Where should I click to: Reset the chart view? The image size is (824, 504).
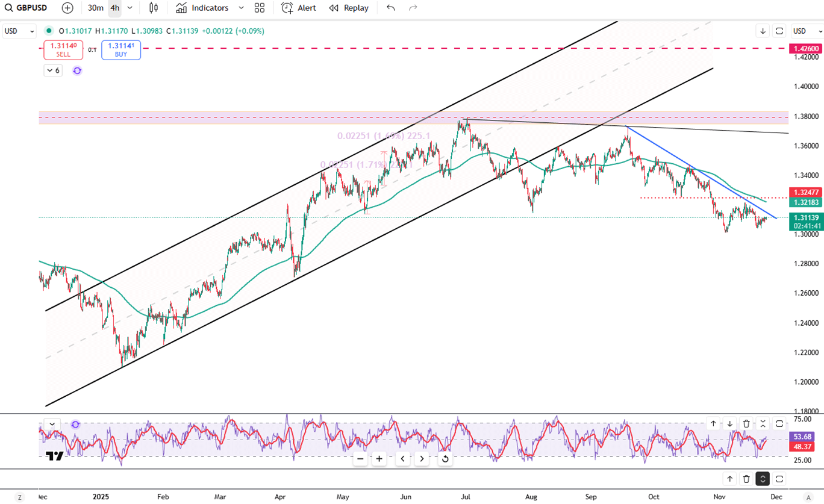tap(445, 459)
